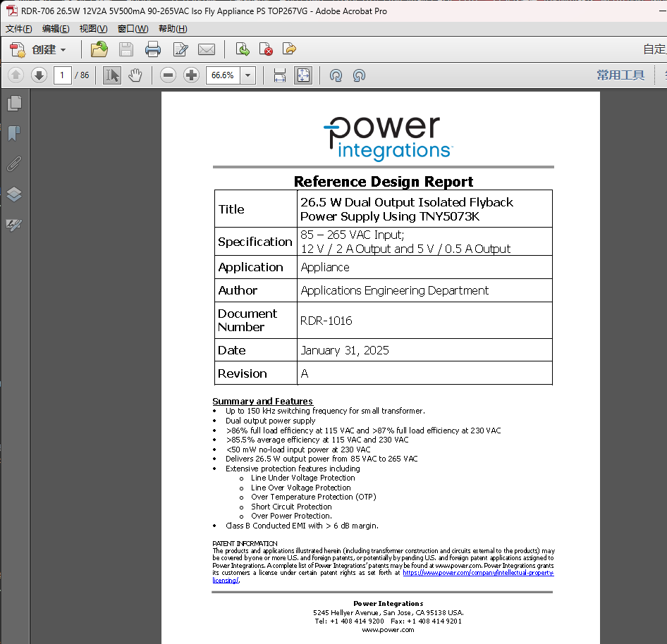Viewport: 667px width, 644px height.
Task: Go to next page arrow
Action: coord(39,75)
